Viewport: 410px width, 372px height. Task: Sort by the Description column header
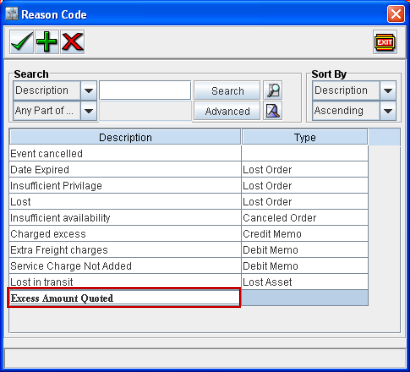point(125,137)
